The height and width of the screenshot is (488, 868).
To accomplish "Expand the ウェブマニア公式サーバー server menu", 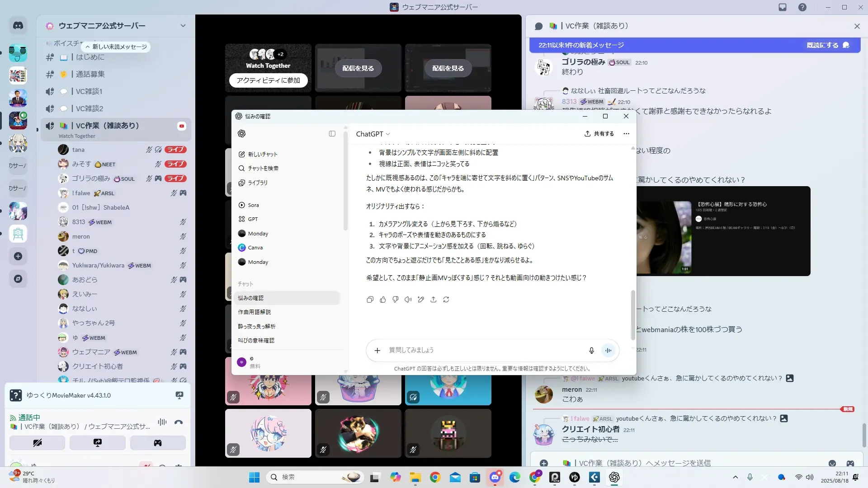I will click(x=183, y=26).
